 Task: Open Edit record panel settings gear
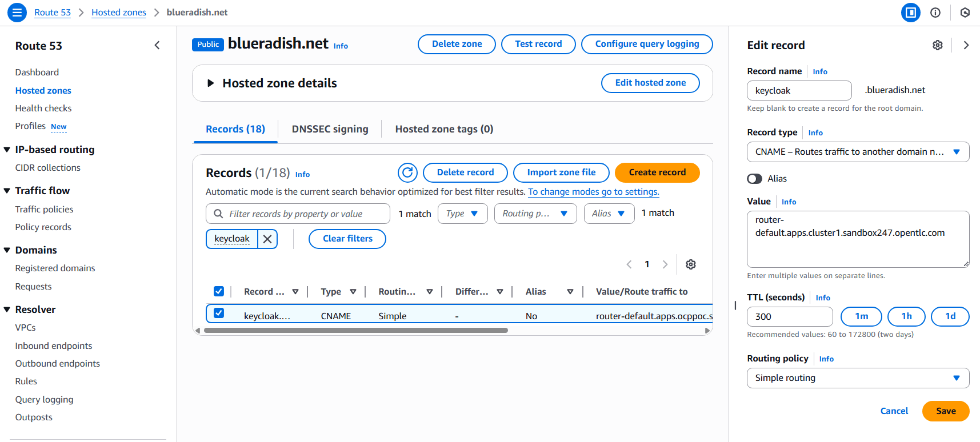click(938, 45)
